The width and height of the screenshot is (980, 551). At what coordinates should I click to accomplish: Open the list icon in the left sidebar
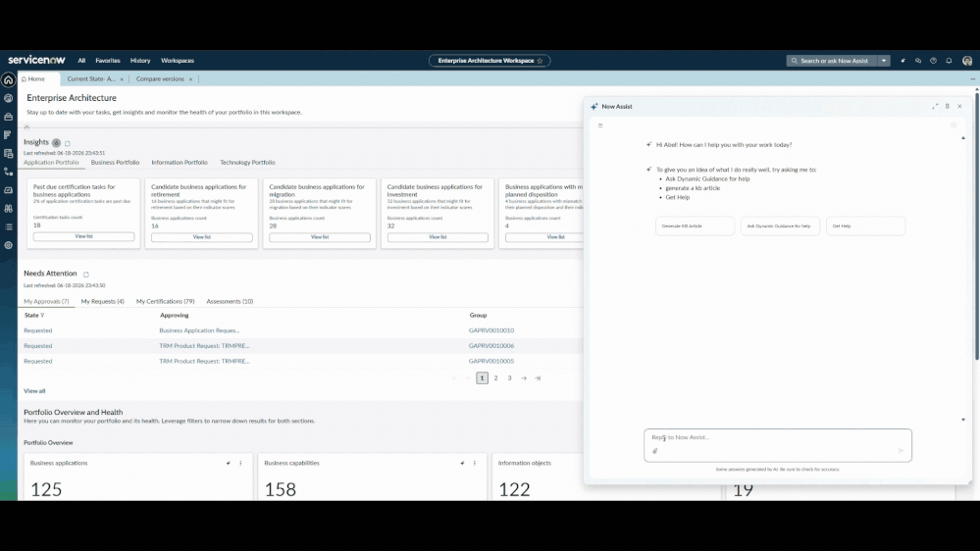8,226
